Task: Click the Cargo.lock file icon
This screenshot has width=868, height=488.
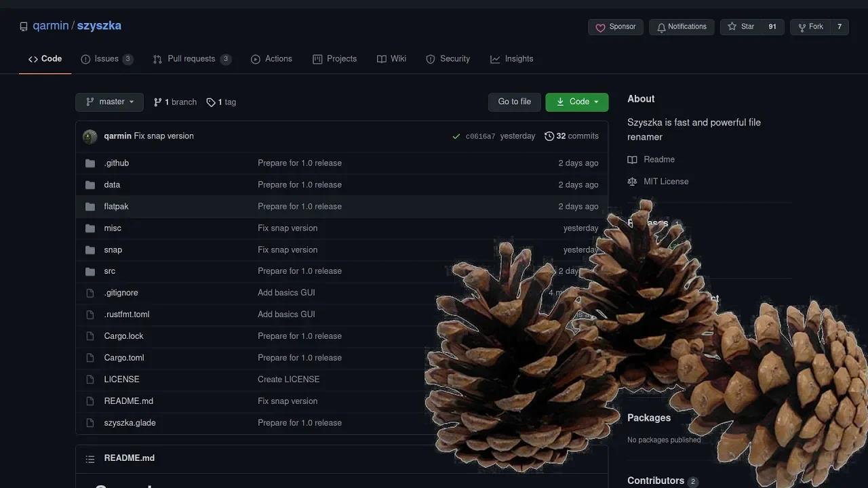Action: click(x=90, y=336)
